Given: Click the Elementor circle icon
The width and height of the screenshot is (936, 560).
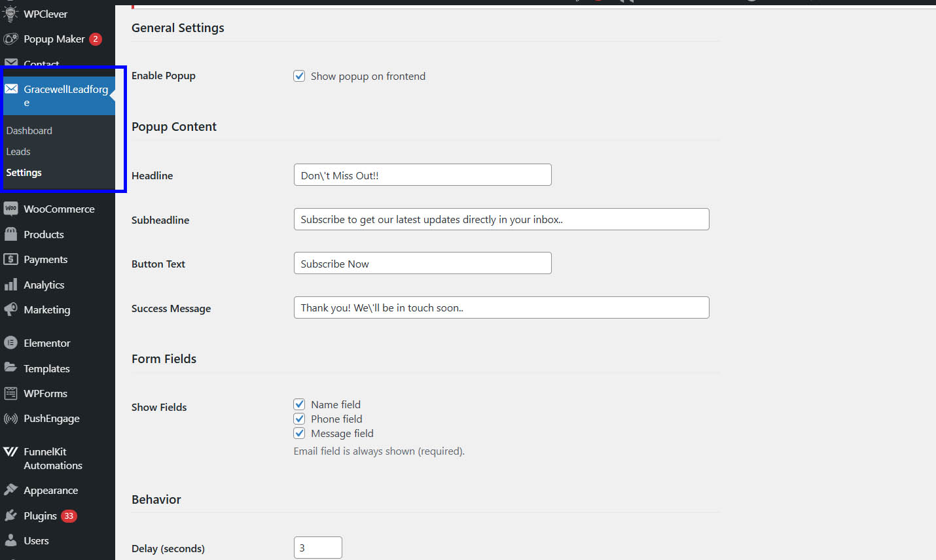Looking at the screenshot, I should [10, 343].
